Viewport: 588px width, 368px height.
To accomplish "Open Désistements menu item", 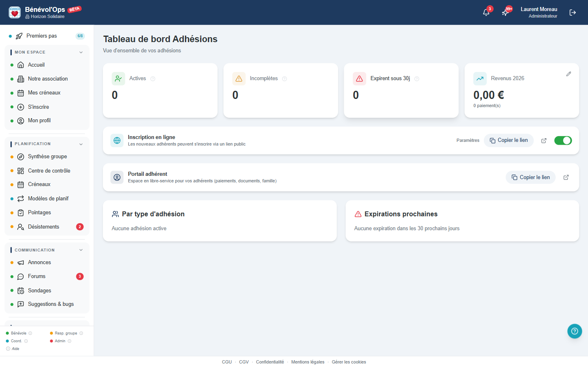I will pos(47,227).
